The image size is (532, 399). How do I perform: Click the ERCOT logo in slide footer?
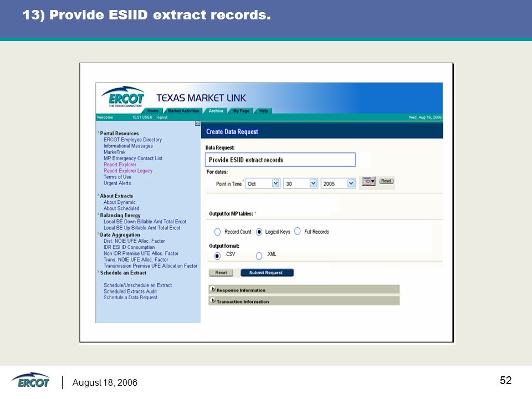tap(30, 381)
